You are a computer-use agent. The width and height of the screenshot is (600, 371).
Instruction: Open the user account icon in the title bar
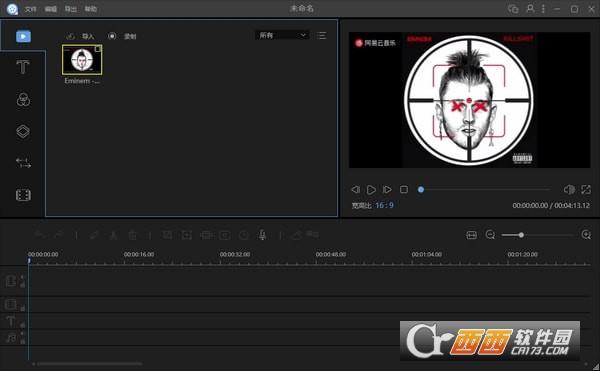pyautogui.click(x=530, y=8)
